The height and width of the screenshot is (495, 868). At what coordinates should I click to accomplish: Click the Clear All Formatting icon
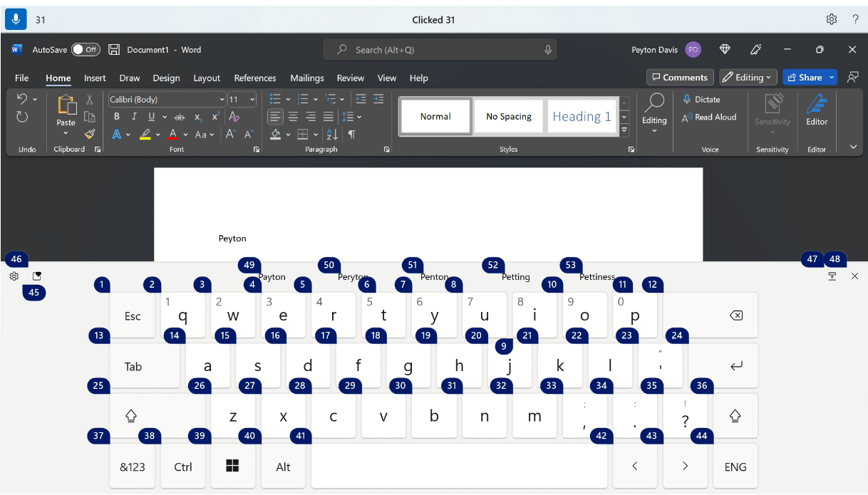(x=234, y=117)
